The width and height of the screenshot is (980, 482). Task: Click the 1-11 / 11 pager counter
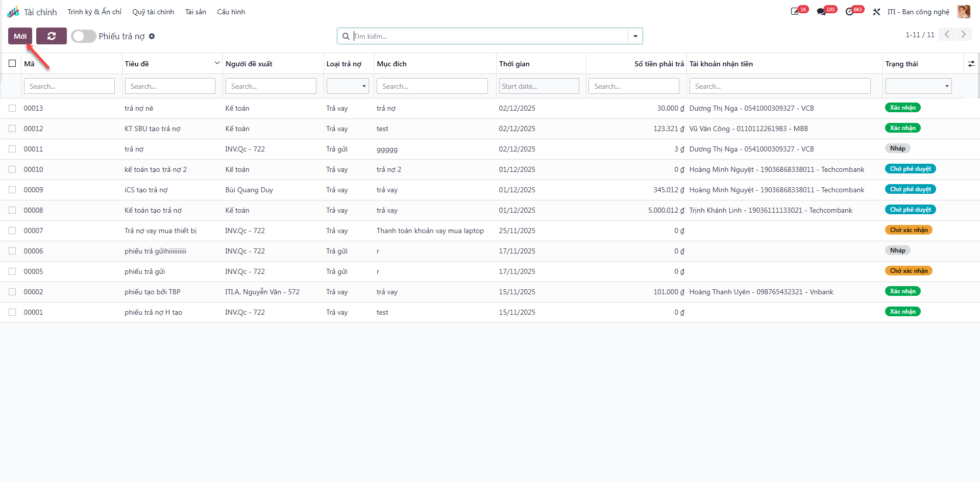pos(920,35)
